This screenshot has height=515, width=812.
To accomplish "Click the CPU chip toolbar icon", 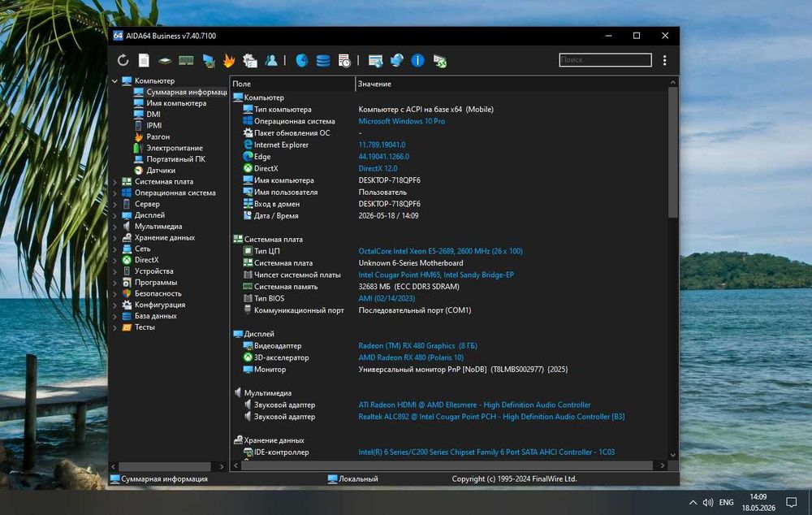I will (165, 61).
